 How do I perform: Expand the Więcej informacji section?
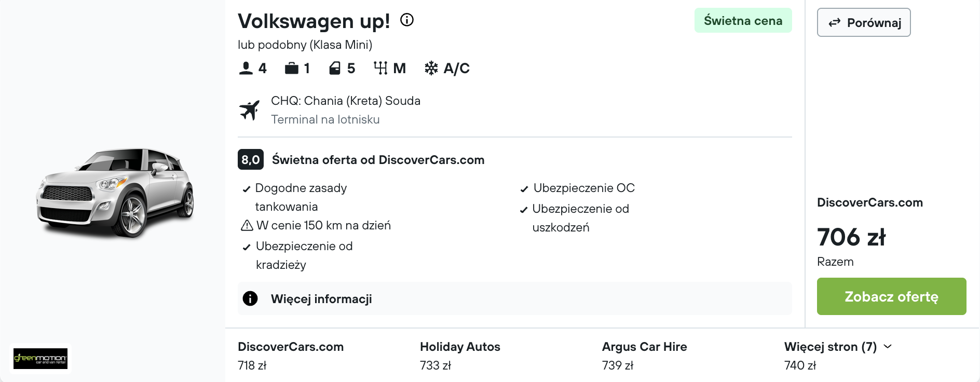click(514, 298)
